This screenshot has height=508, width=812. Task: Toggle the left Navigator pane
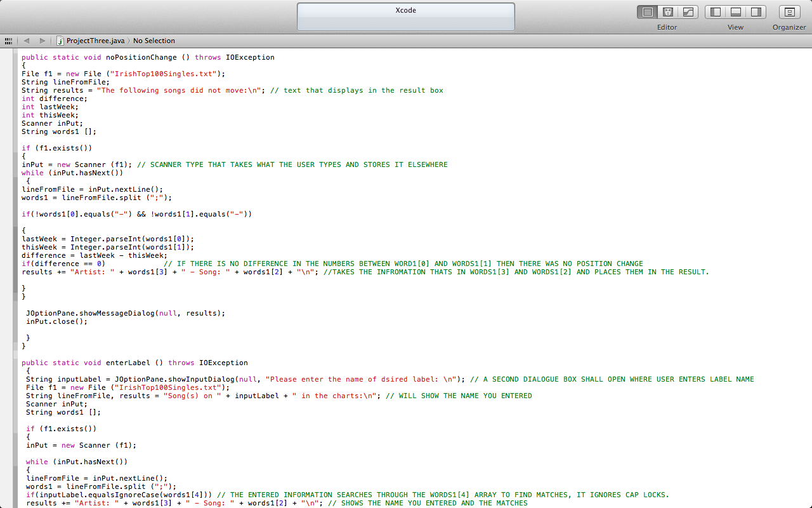716,12
